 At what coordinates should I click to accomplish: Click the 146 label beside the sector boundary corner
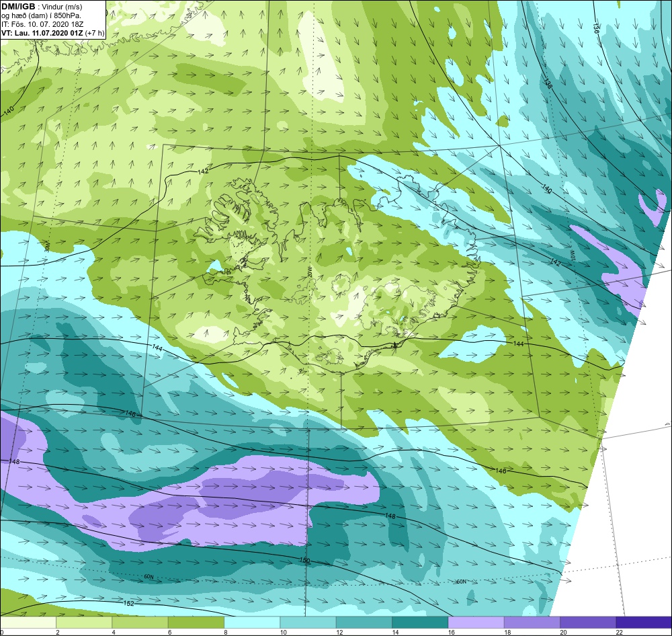[130, 414]
